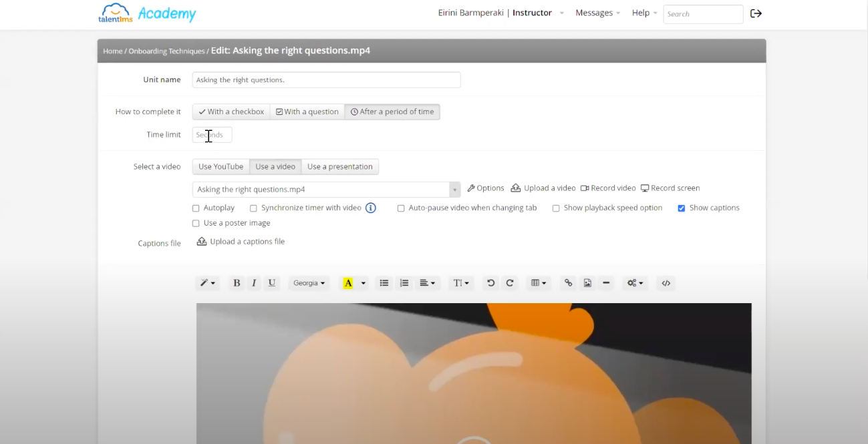Screen dimensions: 868x444
Task: Toggle underline formatting
Action: (x=271, y=283)
